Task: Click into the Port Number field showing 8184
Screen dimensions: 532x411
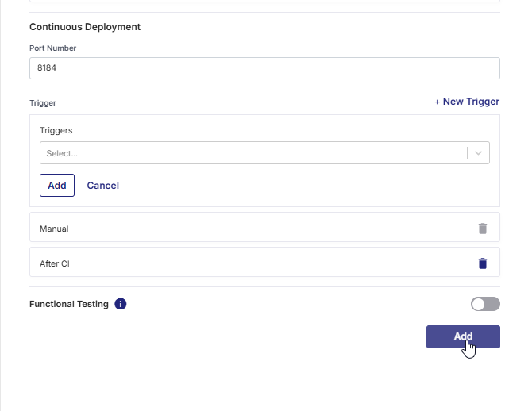Action: click(x=264, y=68)
